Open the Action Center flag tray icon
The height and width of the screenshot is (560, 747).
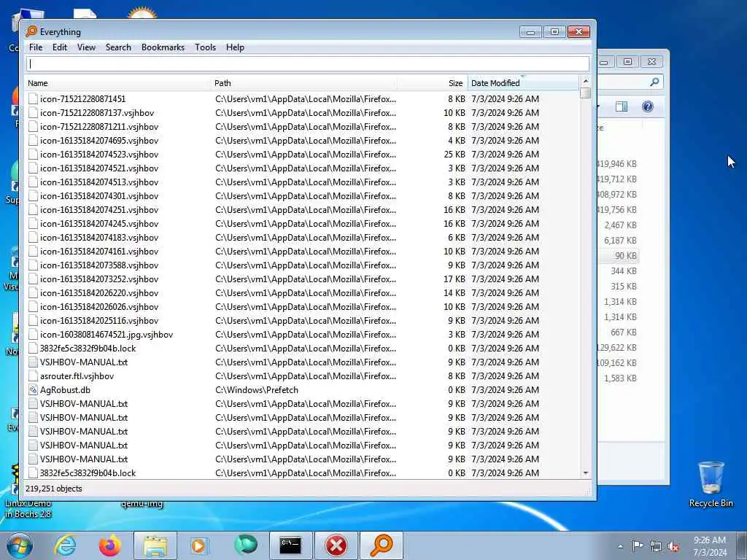click(638, 546)
